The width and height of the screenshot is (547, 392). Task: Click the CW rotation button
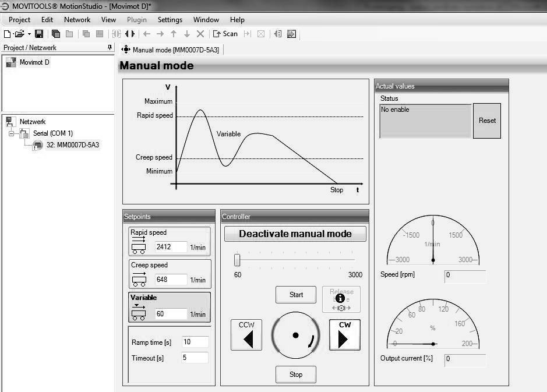pyautogui.click(x=345, y=335)
